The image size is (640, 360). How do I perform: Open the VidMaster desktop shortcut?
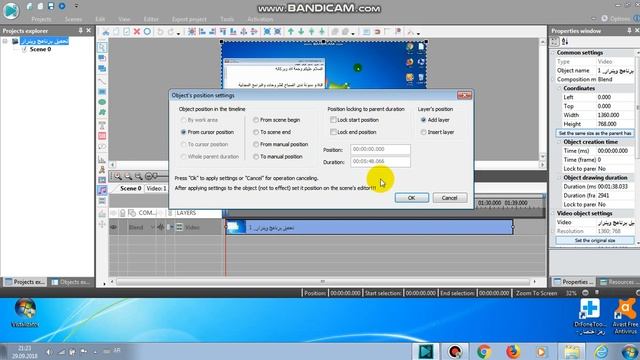25,313
